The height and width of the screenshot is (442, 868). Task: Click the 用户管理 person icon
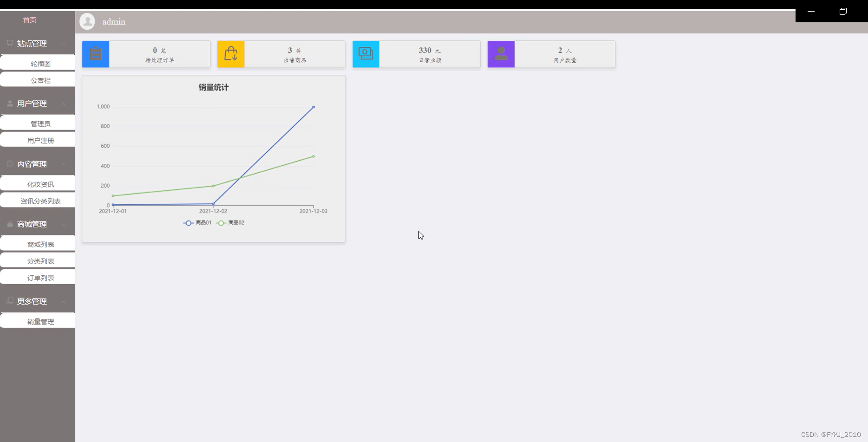tap(10, 104)
